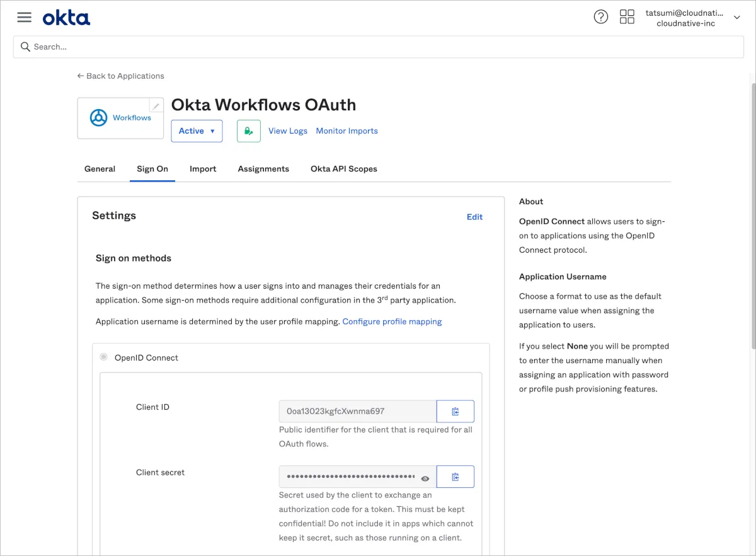The width and height of the screenshot is (756, 556).
Task: Copy the Client secret to clipboard
Action: tap(455, 477)
